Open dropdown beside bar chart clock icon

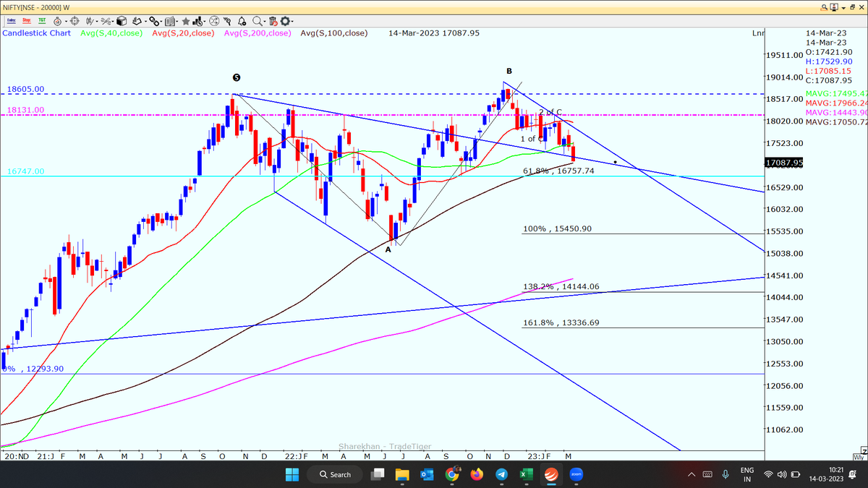coord(205,22)
